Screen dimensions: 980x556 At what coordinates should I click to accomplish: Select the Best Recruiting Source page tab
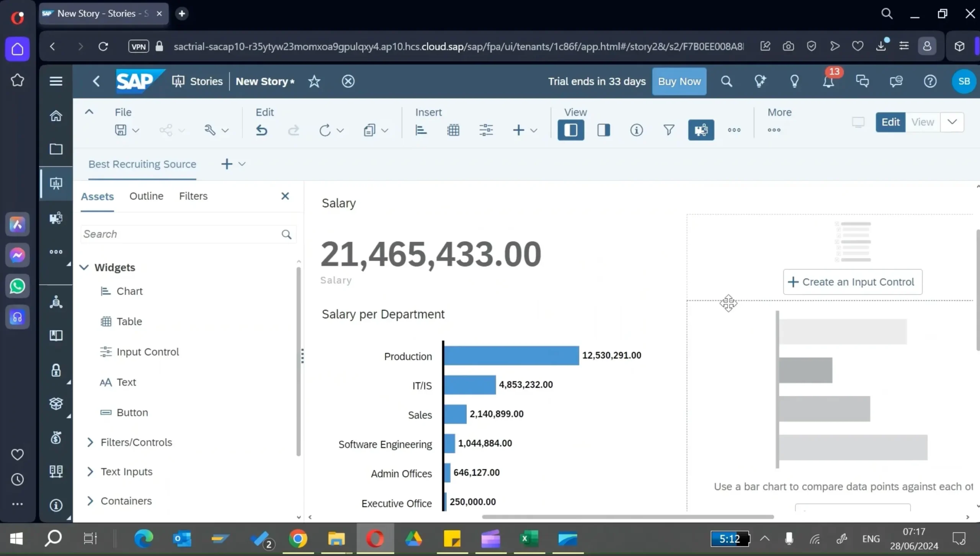pyautogui.click(x=142, y=164)
